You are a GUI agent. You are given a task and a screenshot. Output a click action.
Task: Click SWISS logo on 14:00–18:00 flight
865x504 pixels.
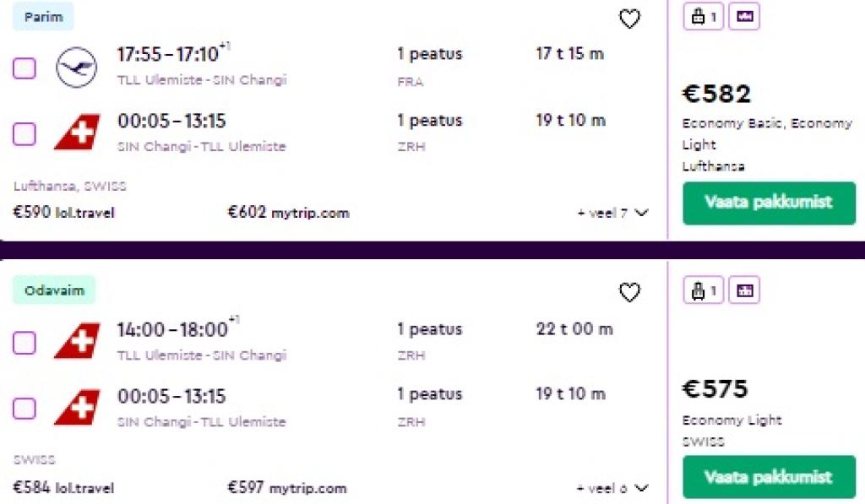[x=77, y=341]
